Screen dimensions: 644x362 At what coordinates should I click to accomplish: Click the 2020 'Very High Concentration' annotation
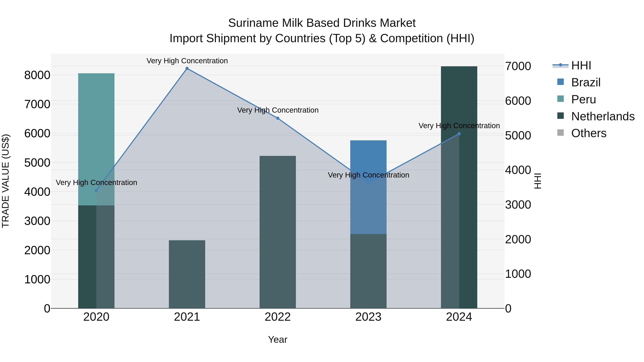(96, 183)
